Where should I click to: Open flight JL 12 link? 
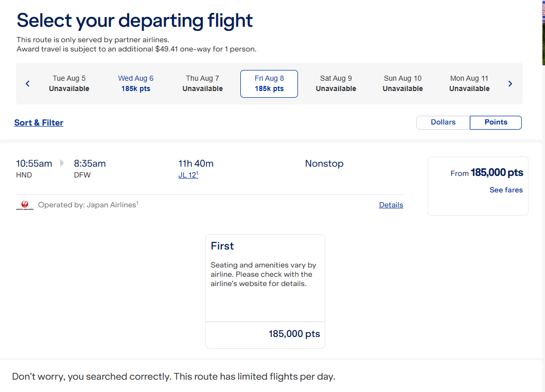187,175
